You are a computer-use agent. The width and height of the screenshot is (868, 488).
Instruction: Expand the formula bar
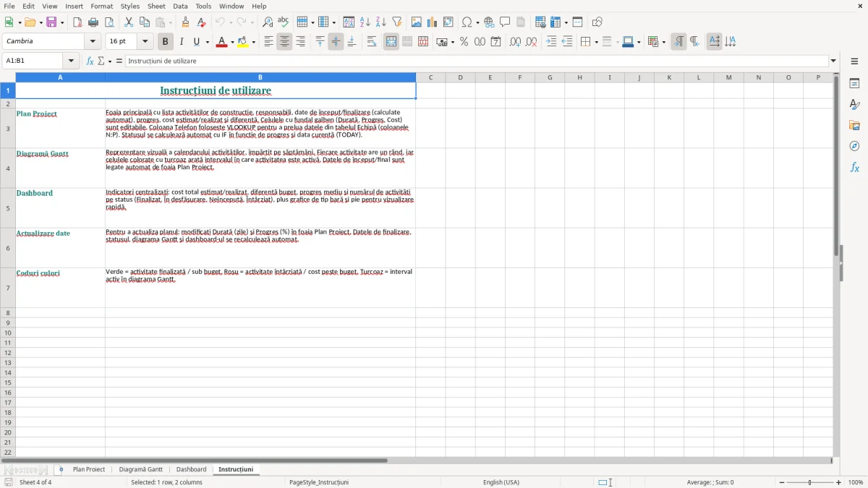pyautogui.click(x=833, y=61)
